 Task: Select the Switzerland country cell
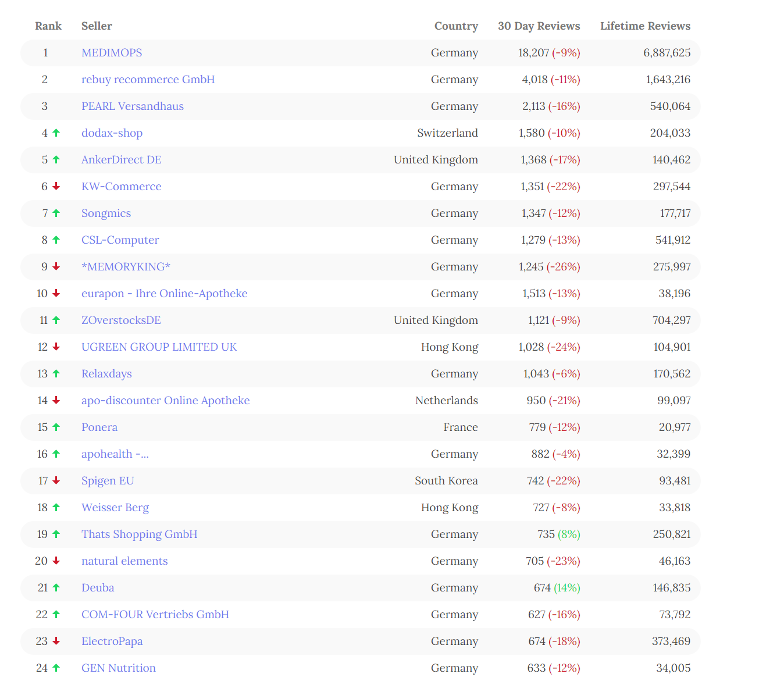click(448, 133)
